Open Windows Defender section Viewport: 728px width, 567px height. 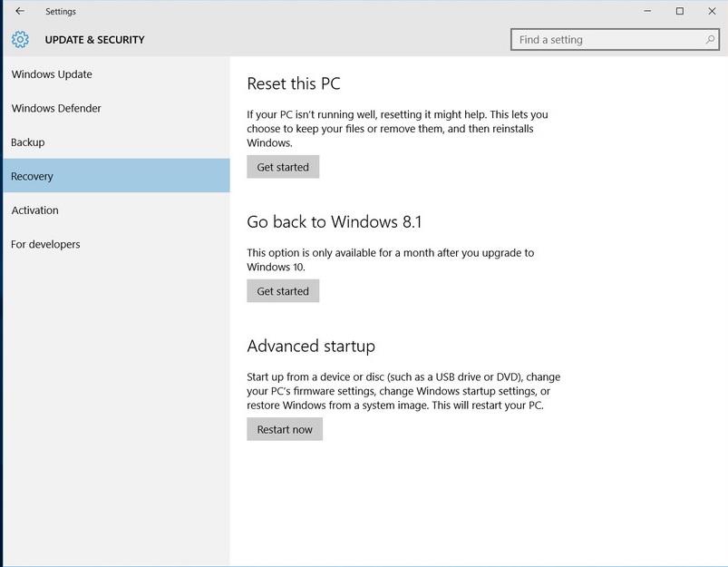116,108
